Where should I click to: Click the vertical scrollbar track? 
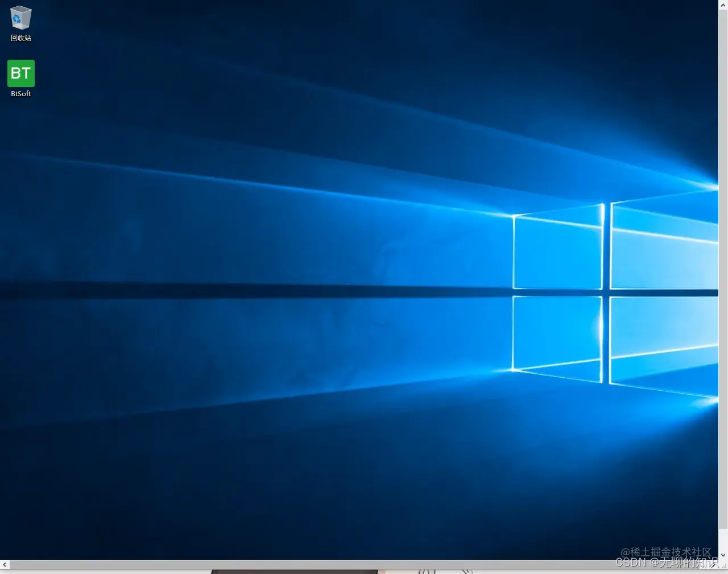click(723, 280)
